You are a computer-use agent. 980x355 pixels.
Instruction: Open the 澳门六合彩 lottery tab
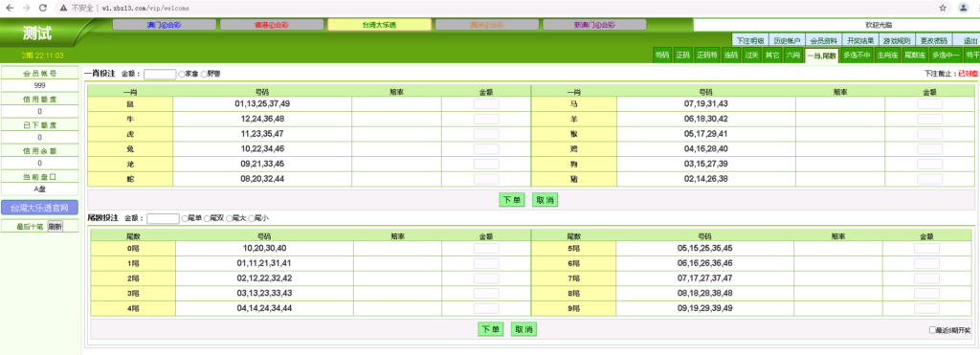click(165, 25)
